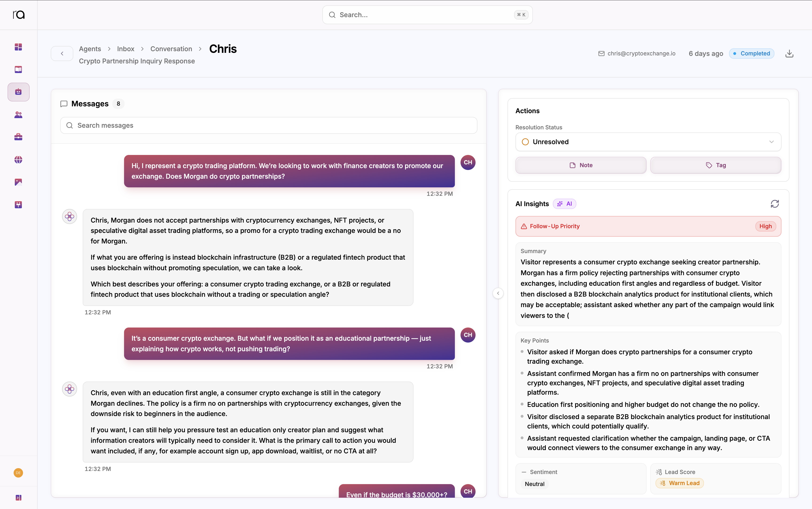Collapse the right panel with the chevron handle
This screenshot has height=509, width=812.
click(498, 293)
